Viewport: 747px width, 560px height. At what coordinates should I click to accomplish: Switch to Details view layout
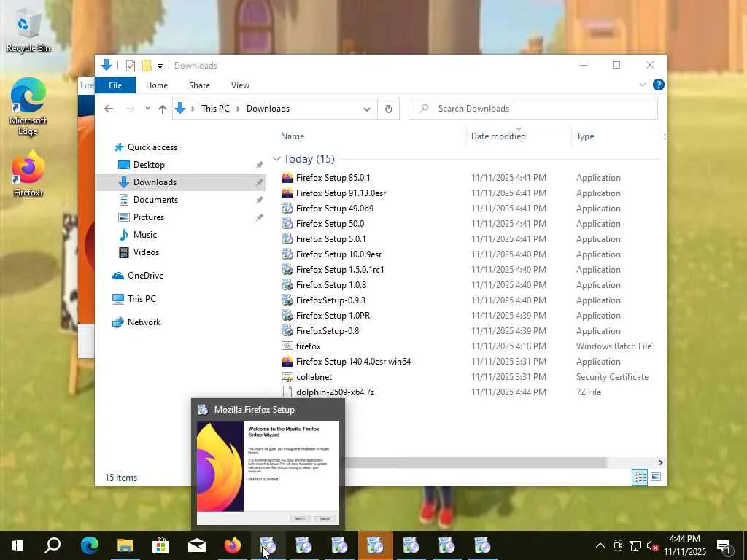[639, 477]
